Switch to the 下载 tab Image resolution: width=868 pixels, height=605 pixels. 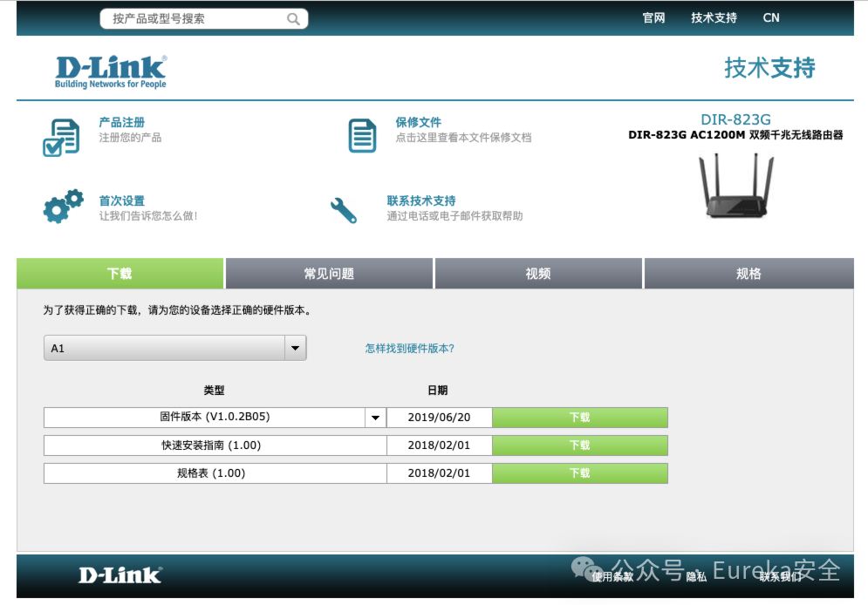[120, 273]
